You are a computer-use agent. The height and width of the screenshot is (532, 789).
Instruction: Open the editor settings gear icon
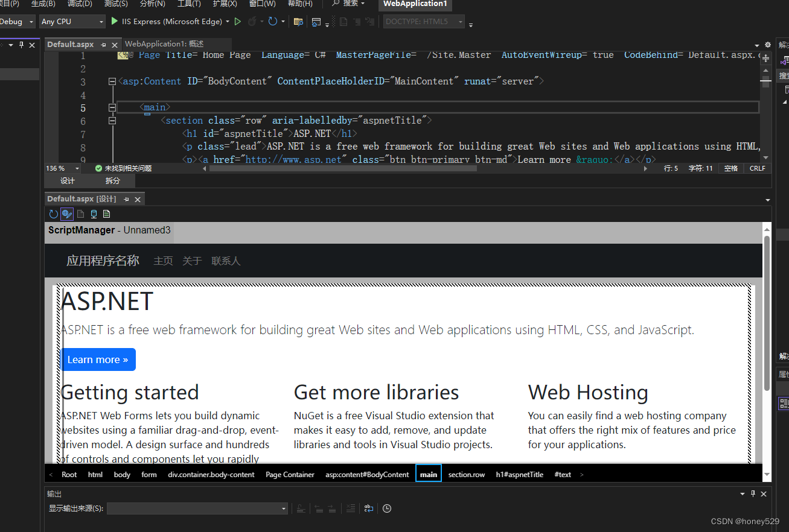tap(768, 45)
